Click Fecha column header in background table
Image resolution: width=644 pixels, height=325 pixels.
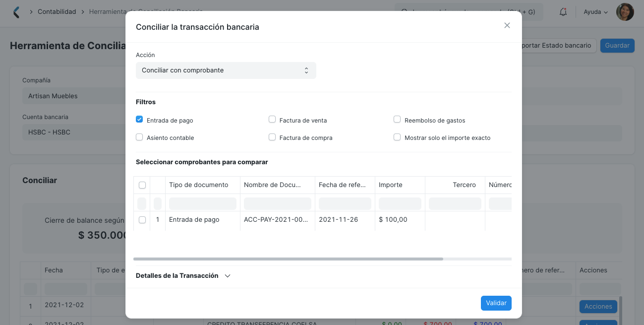coord(66,270)
